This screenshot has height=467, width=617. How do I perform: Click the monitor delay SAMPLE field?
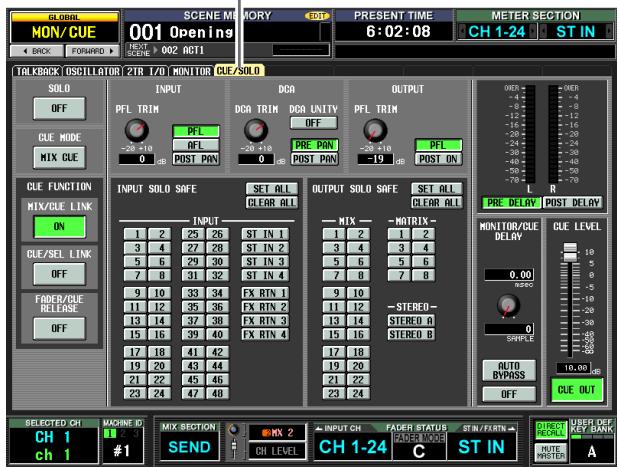(509, 329)
